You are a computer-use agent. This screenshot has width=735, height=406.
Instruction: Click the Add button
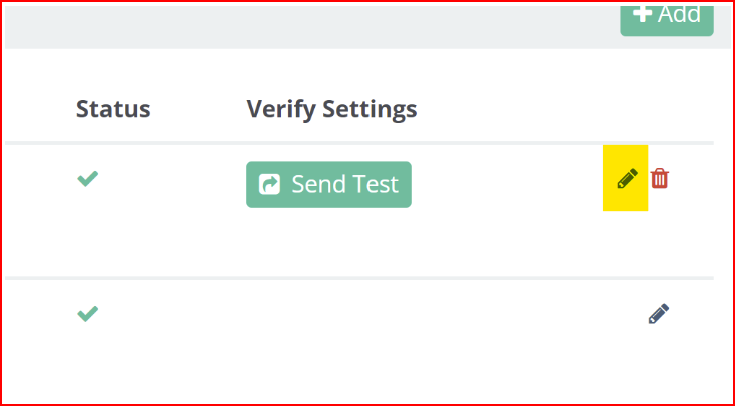(x=667, y=20)
